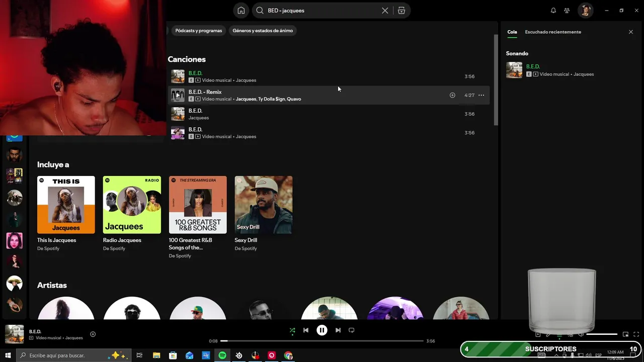Select the green B.E.D. title in Canciones
This screenshot has height=362, width=644.
(x=195, y=73)
